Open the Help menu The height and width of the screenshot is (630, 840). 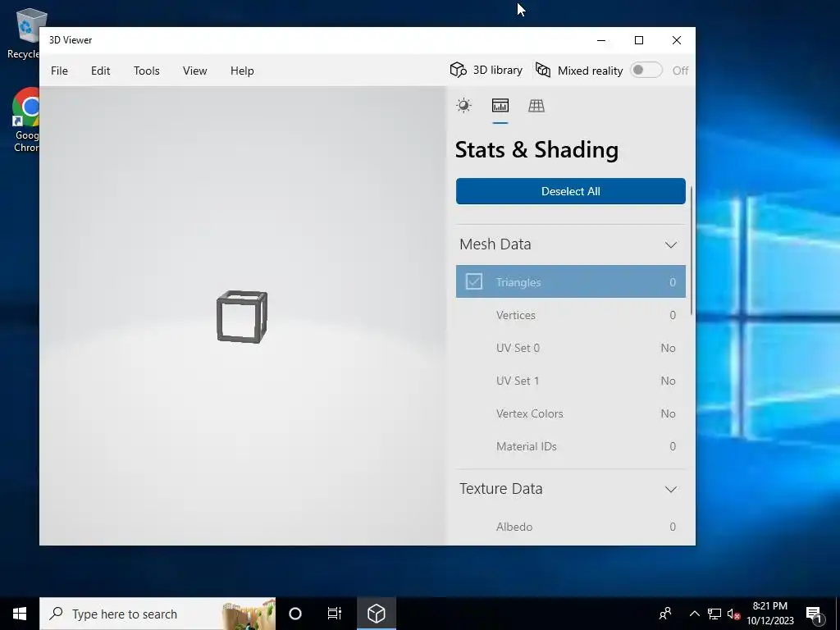click(242, 71)
